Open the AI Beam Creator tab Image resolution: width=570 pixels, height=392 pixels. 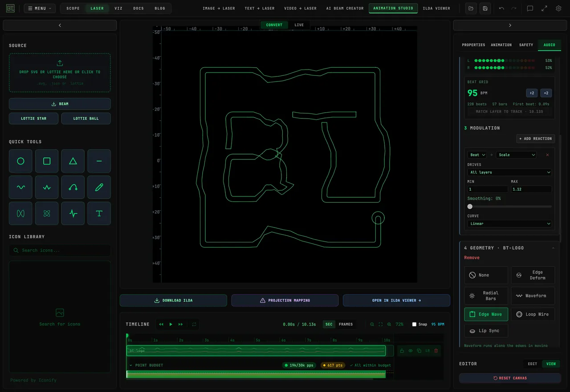(345, 8)
